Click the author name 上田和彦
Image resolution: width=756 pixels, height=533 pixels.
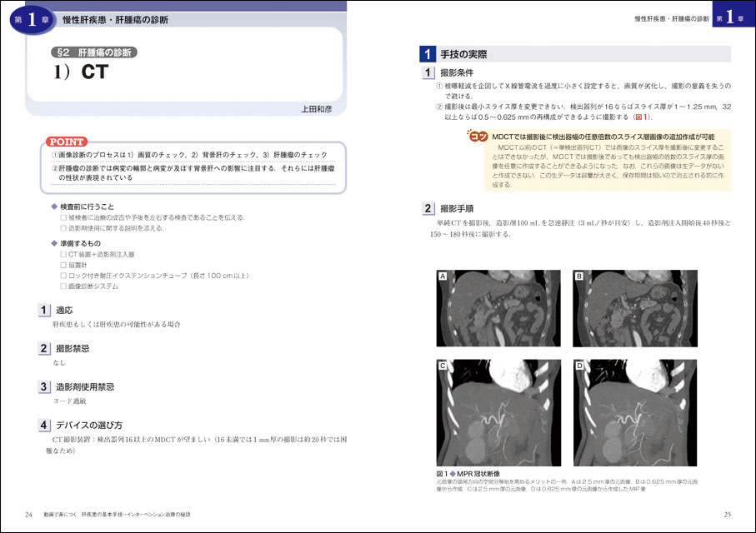tap(317, 108)
